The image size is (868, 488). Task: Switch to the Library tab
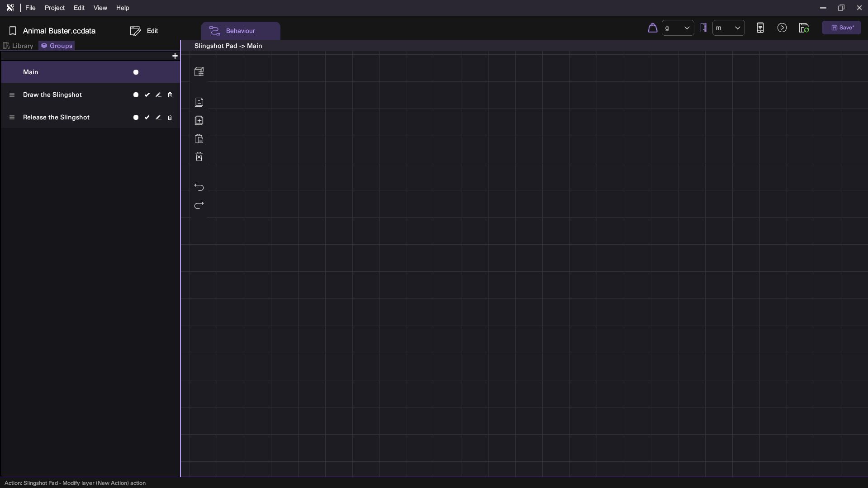(19, 46)
